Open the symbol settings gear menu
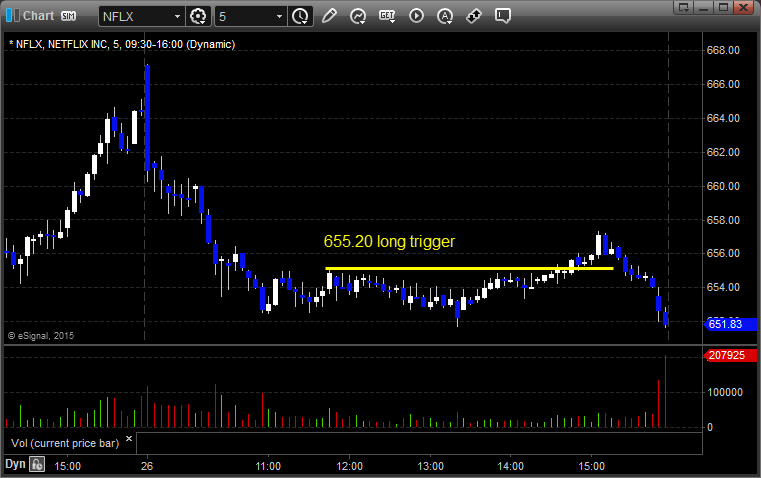The height and width of the screenshot is (478, 761). [198, 16]
